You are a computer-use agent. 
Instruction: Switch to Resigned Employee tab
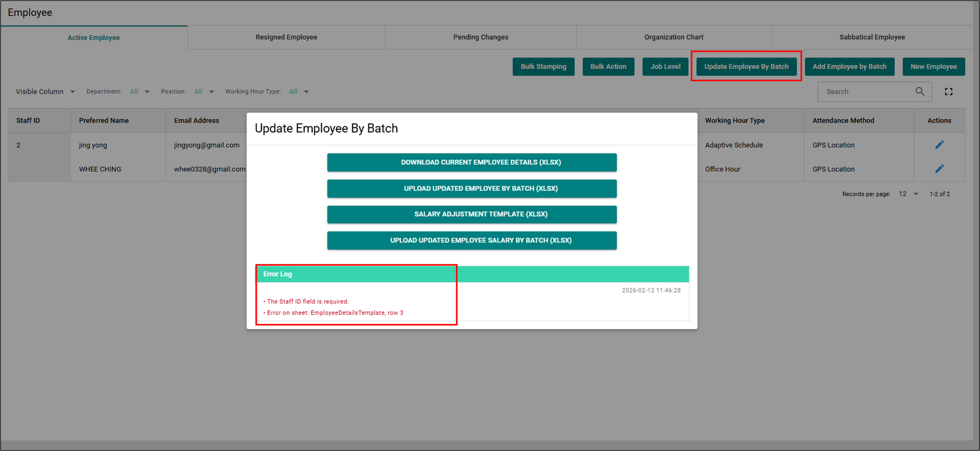point(286,37)
